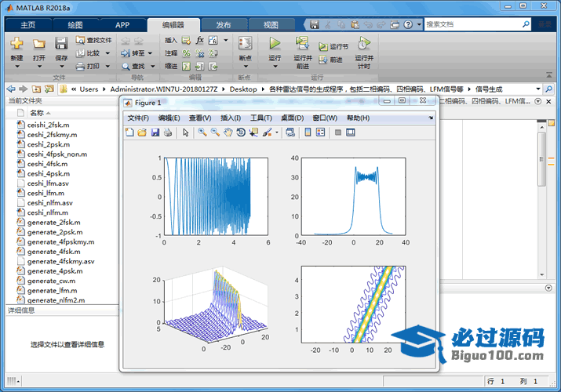Viewport: 561px width, 392px height.
Task: Open the 打开 folder icon
Action: coord(39,44)
